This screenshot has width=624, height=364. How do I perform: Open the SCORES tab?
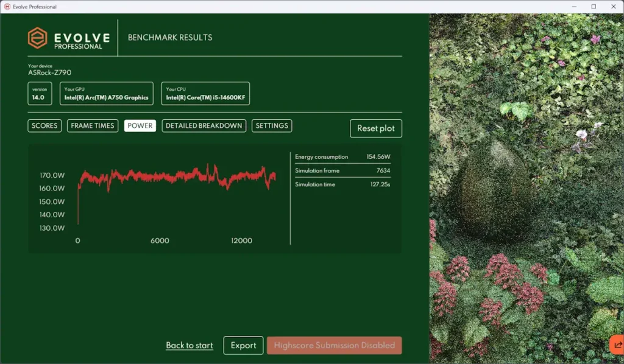coord(44,125)
